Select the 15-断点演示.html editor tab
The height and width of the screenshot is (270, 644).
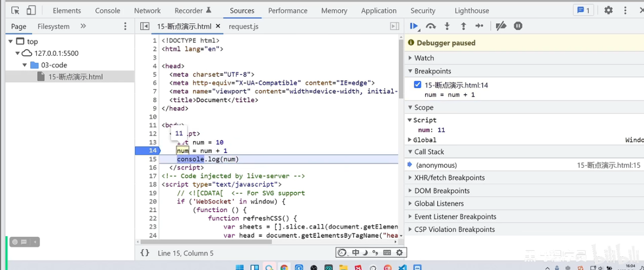coord(184,27)
